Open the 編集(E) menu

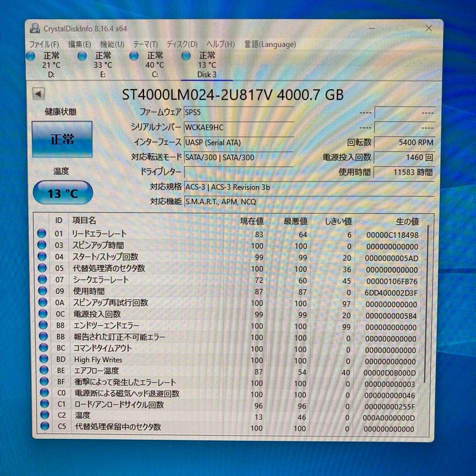click(x=79, y=45)
